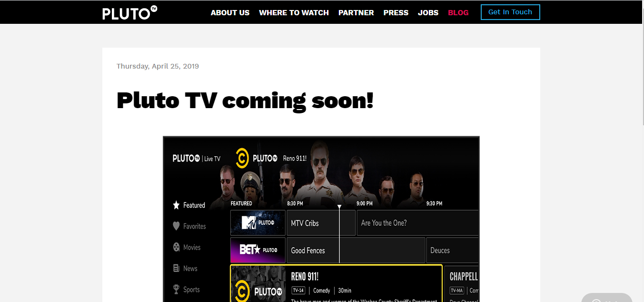Click the MTV Pluto TV channel tile
The image size is (644, 302).
(258, 223)
